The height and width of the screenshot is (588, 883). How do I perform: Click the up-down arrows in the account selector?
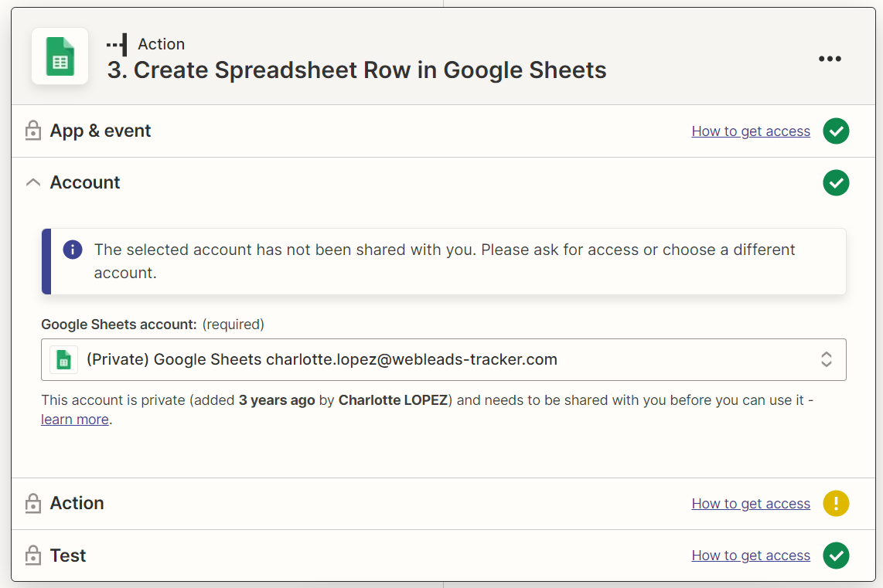pyautogui.click(x=826, y=359)
